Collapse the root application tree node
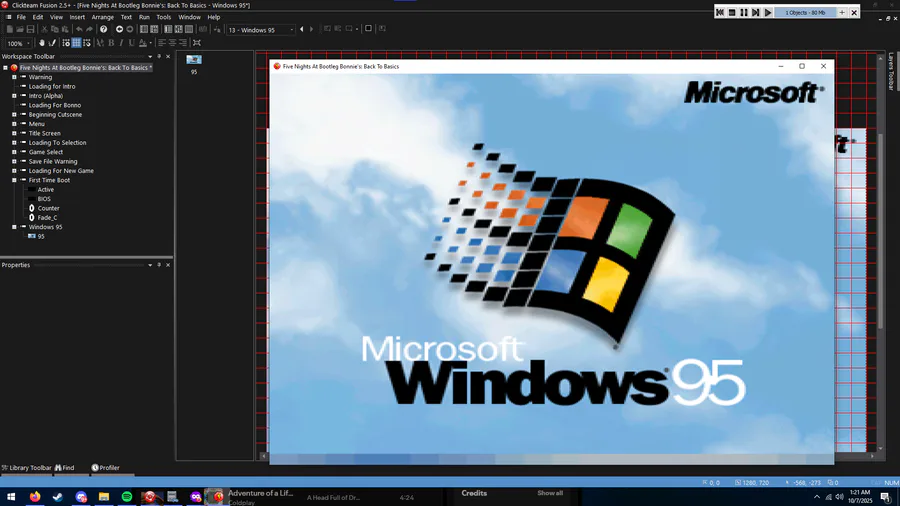This screenshot has width=900, height=506. (x=5, y=68)
